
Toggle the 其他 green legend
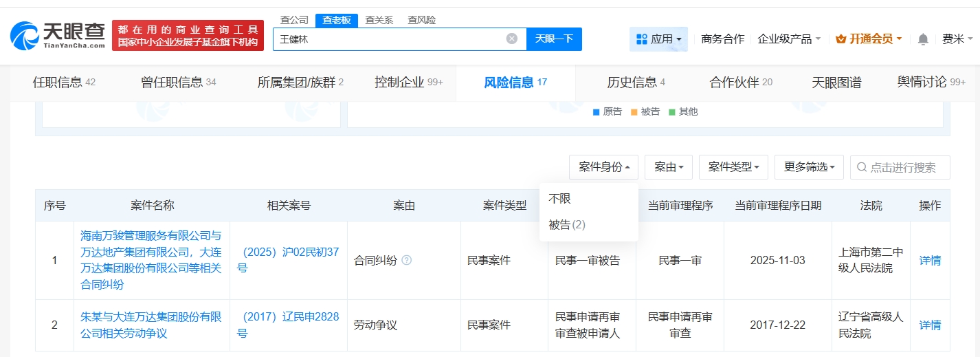tap(683, 111)
